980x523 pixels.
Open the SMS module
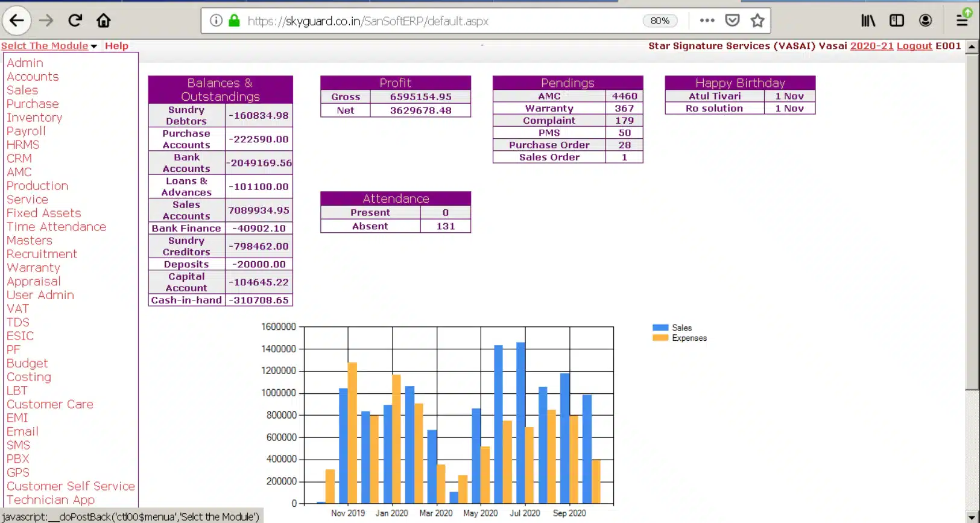tap(18, 445)
